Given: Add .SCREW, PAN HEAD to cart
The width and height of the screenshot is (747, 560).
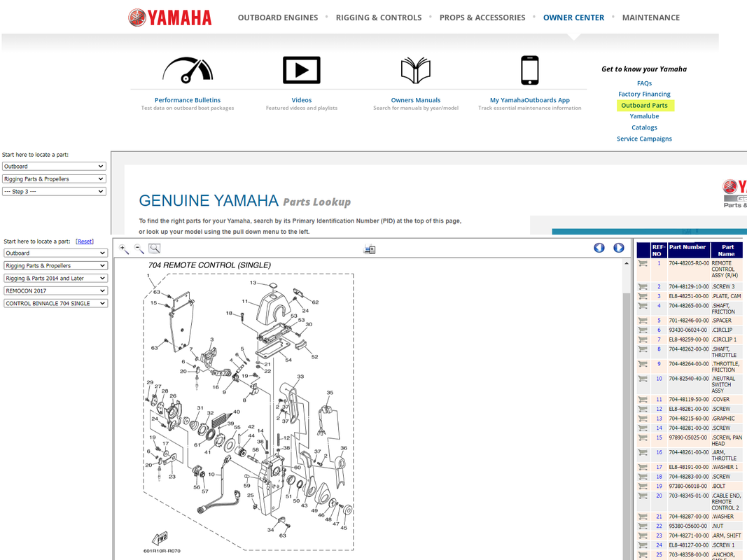Looking at the screenshot, I should coord(643,437).
